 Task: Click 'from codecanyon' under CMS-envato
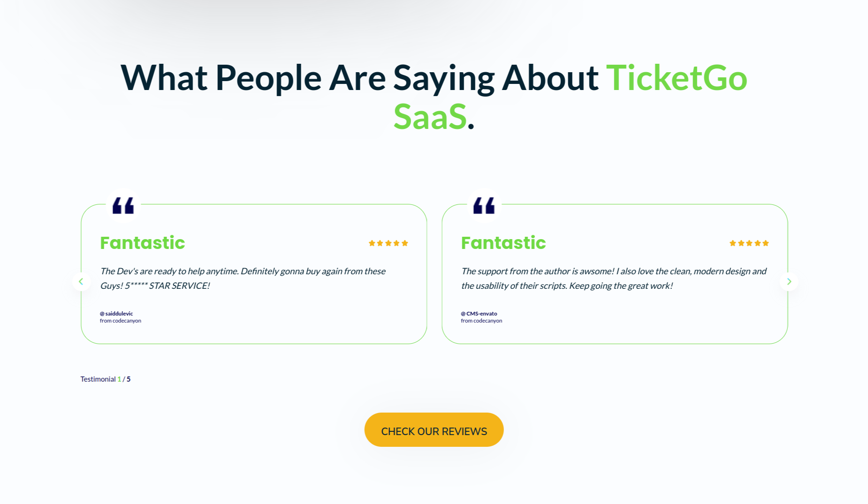coord(481,321)
